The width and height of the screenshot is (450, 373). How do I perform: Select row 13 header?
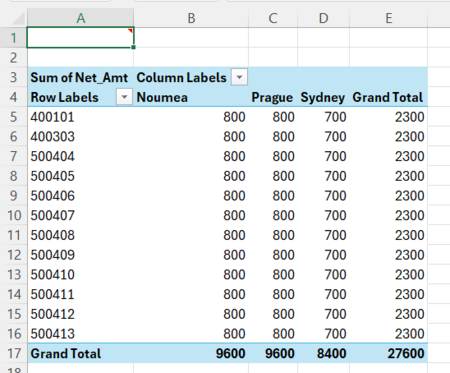point(13,275)
